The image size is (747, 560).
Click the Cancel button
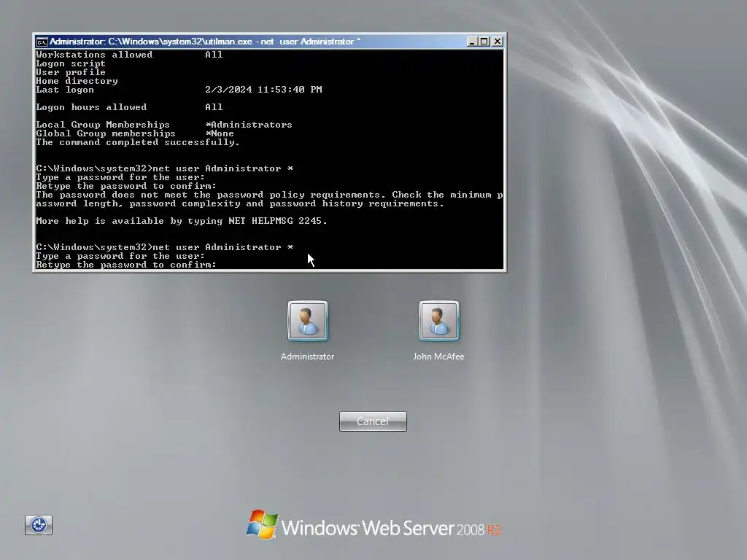(x=373, y=421)
